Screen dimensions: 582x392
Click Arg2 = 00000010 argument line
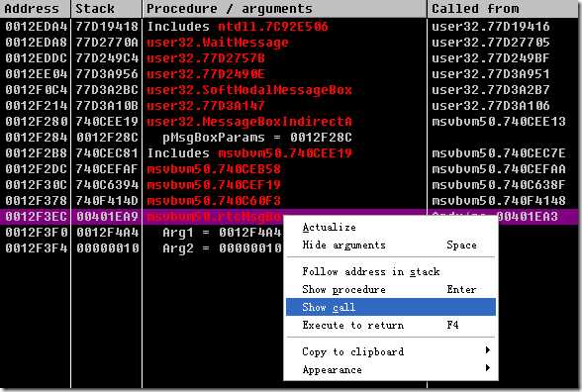click(222, 248)
